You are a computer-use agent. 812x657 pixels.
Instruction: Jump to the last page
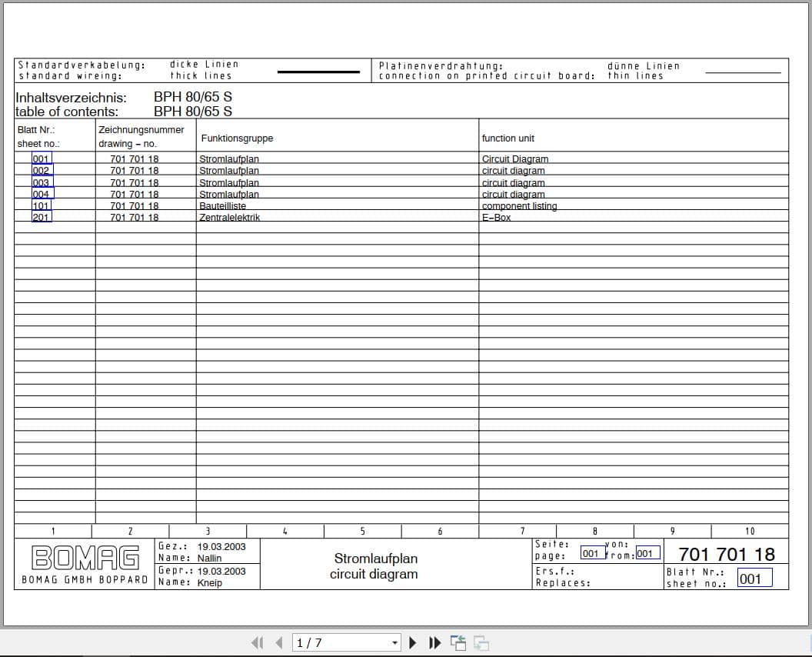[435, 643]
